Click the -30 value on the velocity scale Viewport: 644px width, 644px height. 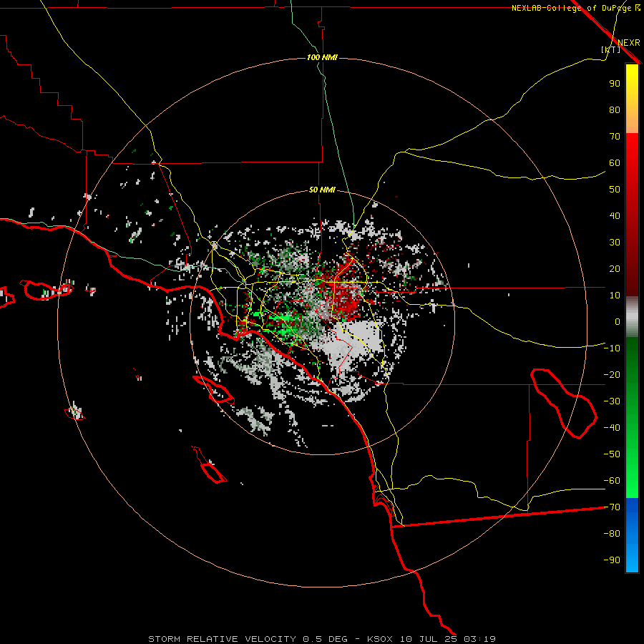pyautogui.click(x=612, y=401)
